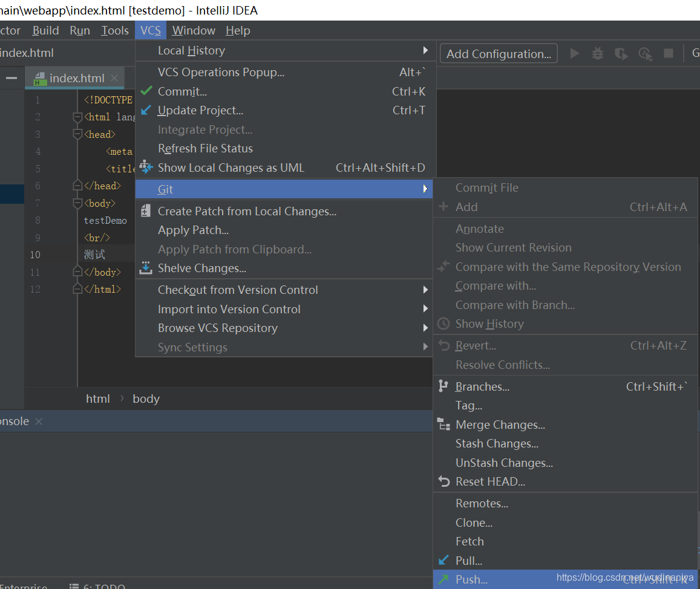Choose Clone in Git submenu
The width and height of the screenshot is (700, 589).
pyautogui.click(x=565, y=522)
